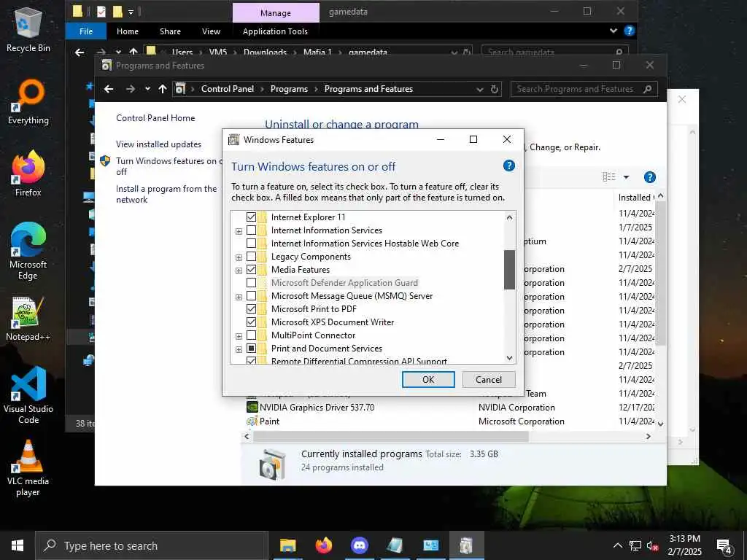Viewport: 747px width, 560px height.
Task: Go back in gamedata File Explorer window
Action: point(80,52)
